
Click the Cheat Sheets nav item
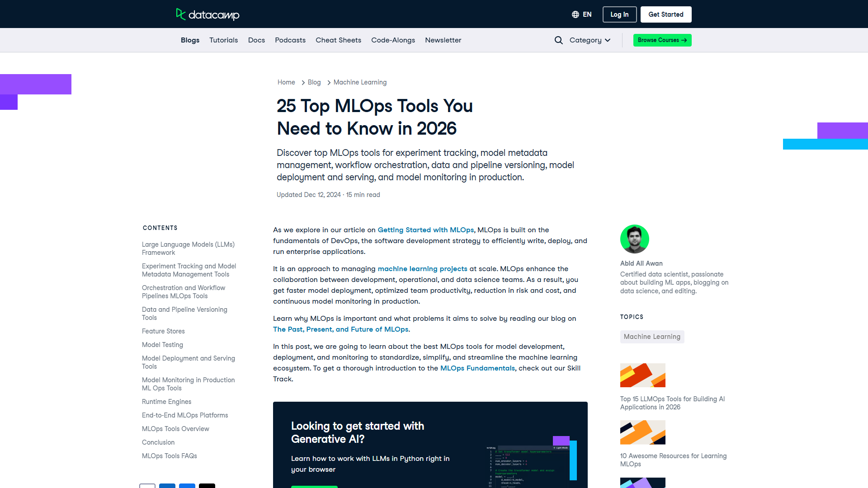tap(338, 40)
